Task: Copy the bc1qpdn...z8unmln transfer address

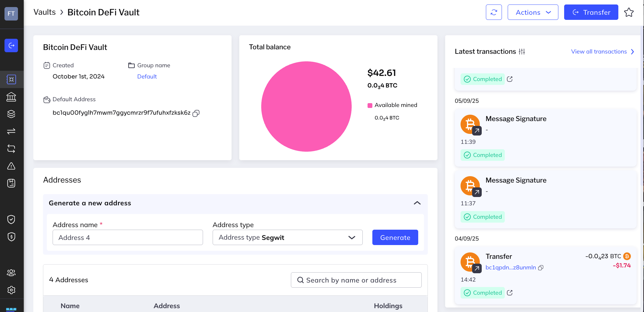Action: 541,268
